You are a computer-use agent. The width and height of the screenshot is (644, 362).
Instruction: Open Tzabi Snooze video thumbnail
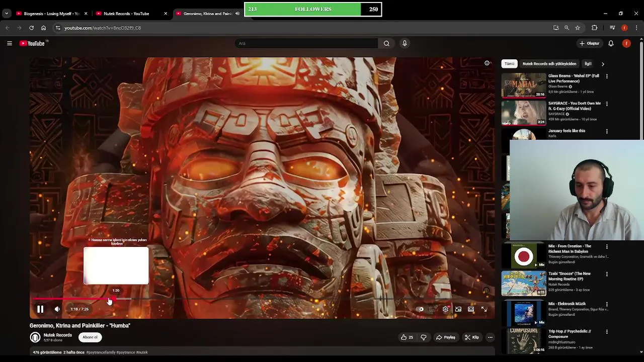click(x=524, y=283)
